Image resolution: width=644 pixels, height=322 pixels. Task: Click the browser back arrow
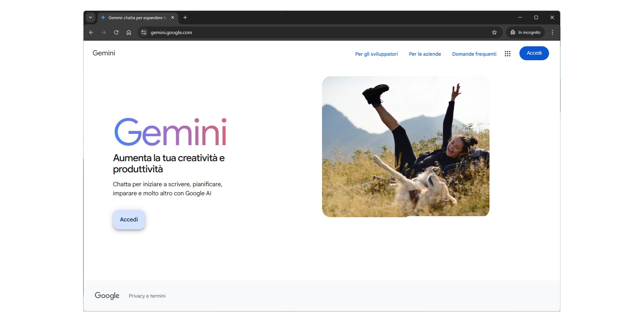[91, 32]
